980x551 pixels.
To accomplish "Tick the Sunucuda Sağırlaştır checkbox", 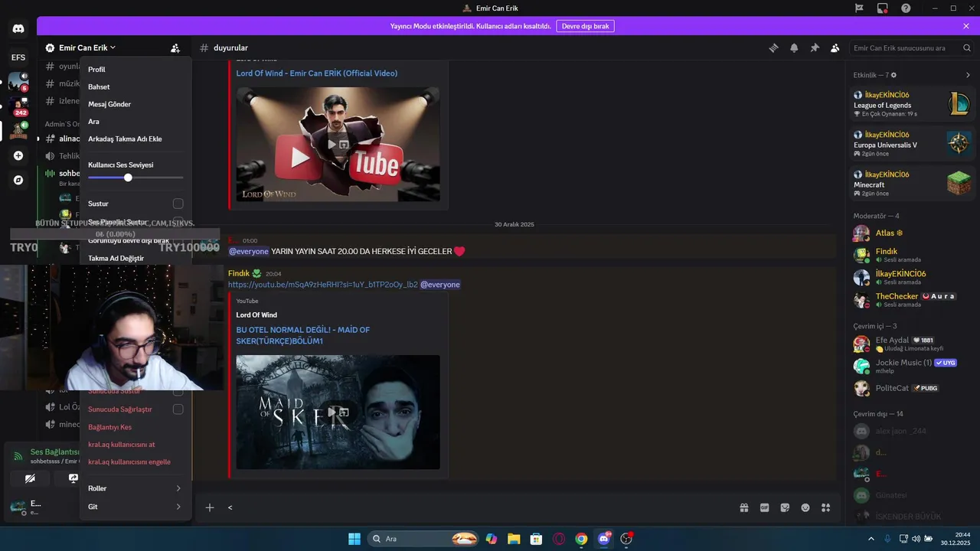I will [x=178, y=409].
